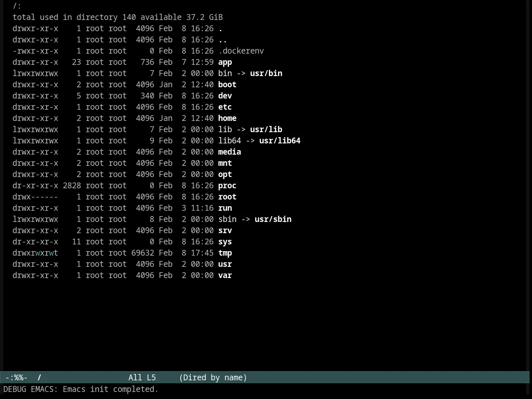The width and height of the screenshot is (532, 399).
Task: Click the 'available 37.2 GiB' text
Action: [x=182, y=17]
